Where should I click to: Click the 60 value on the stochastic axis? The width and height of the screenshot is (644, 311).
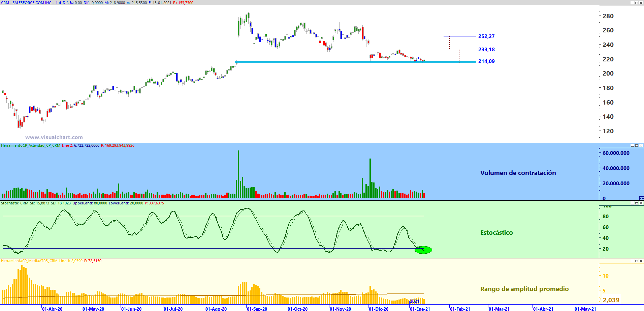(606, 227)
